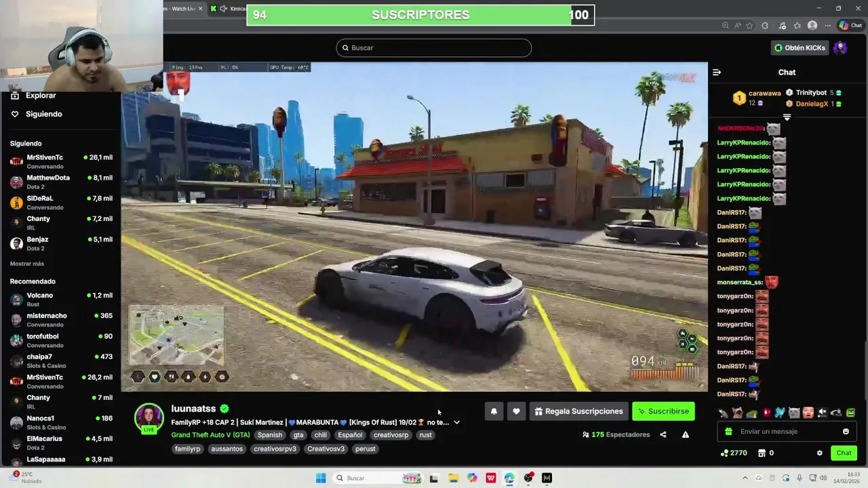Open the Grand Theft Auto V category link
868x488 pixels.
tap(210, 435)
